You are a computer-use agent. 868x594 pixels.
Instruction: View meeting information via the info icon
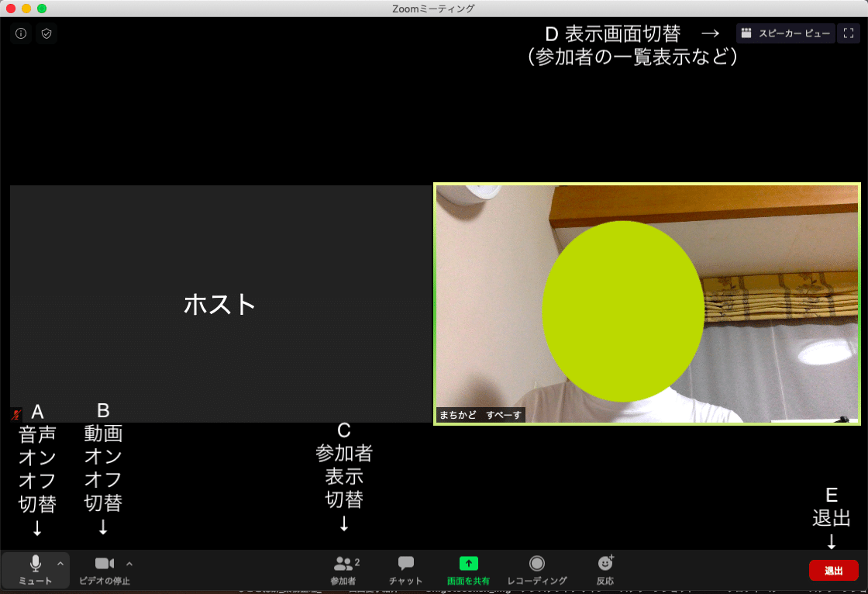tap(20, 33)
